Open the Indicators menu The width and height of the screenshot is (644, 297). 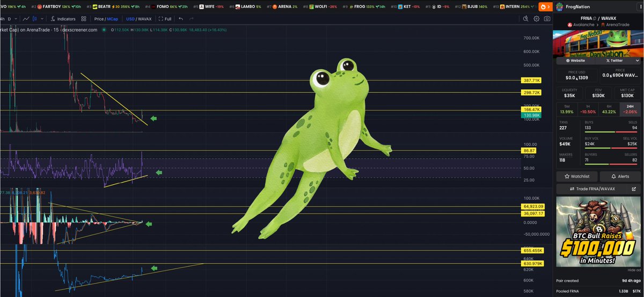tap(63, 19)
